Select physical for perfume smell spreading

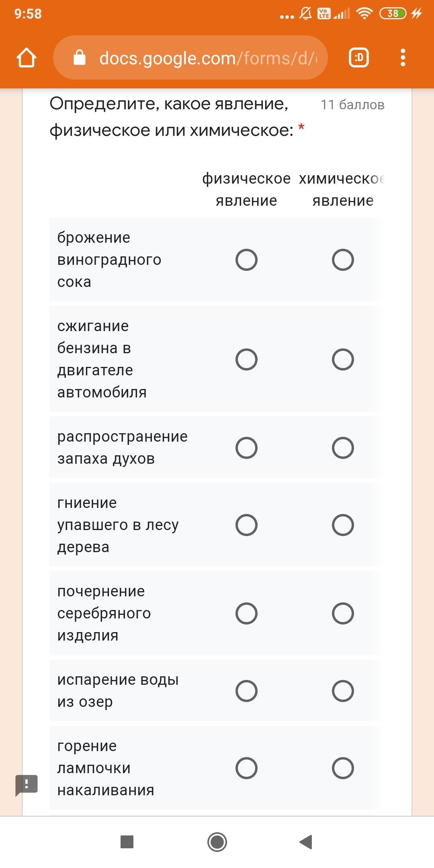[x=246, y=448]
